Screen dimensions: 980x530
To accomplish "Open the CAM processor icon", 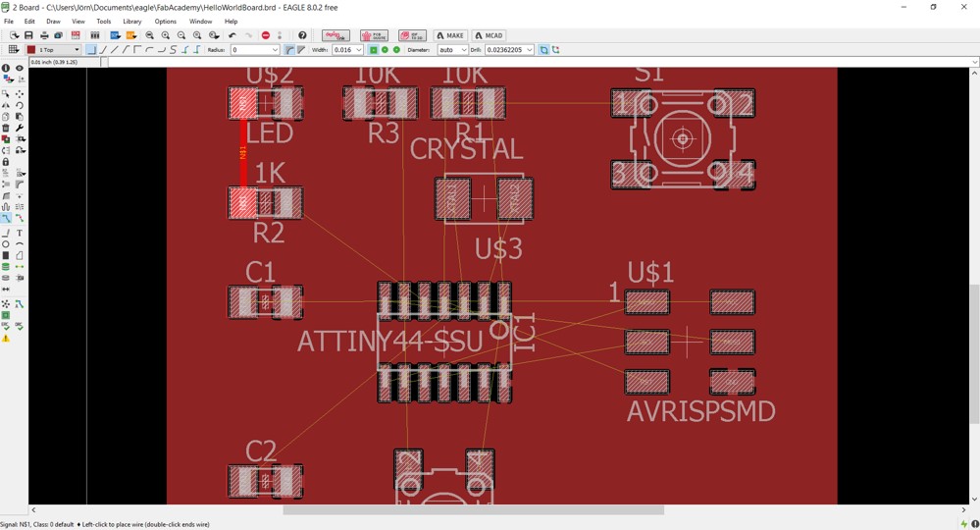I will click(58, 35).
